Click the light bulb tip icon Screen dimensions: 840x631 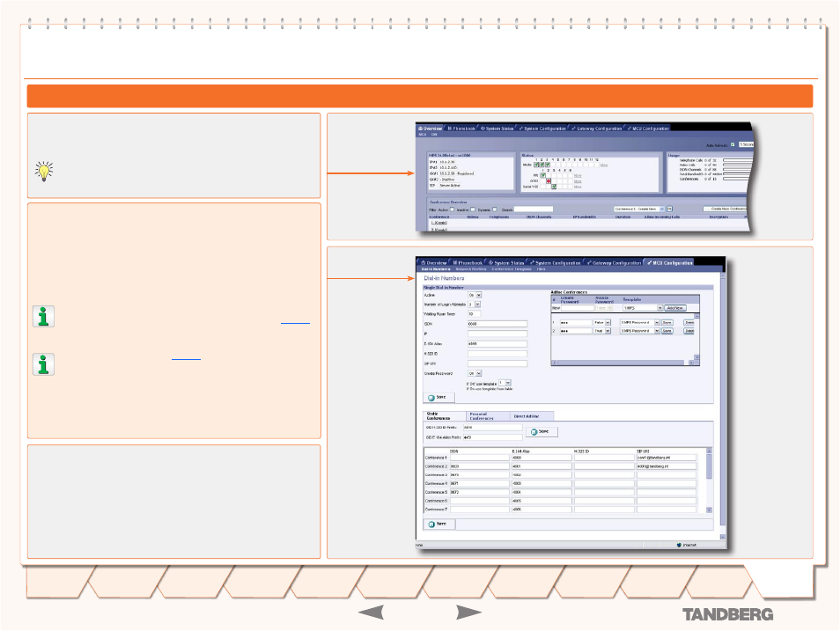(x=44, y=171)
